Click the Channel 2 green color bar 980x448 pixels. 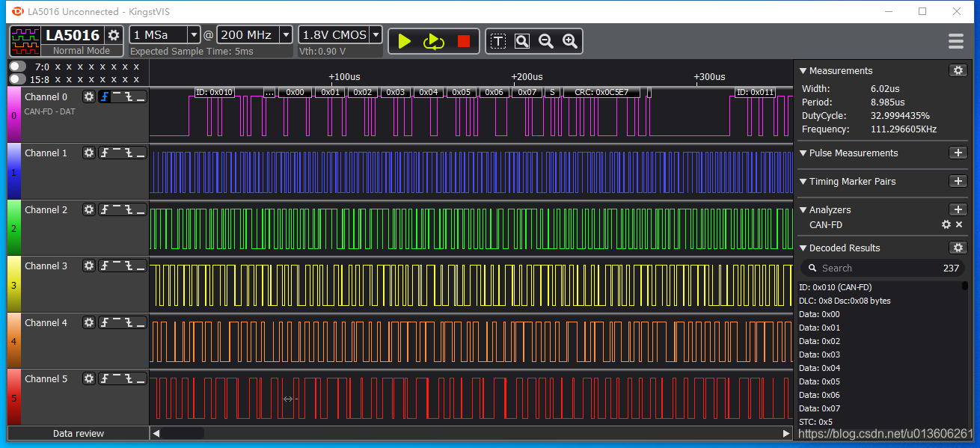coord(13,227)
